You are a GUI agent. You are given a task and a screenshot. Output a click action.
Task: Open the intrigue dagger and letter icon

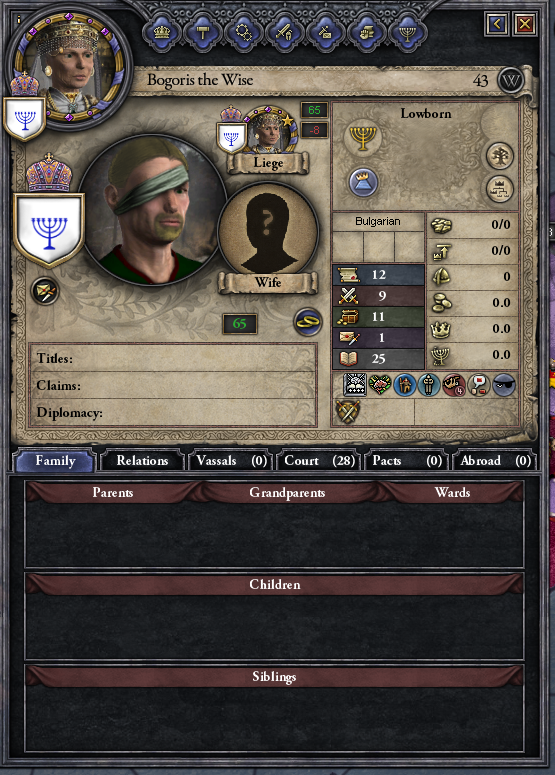(x=325, y=33)
